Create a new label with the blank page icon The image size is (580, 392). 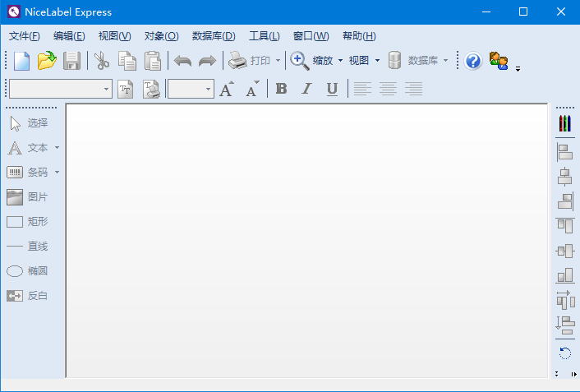coord(21,61)
